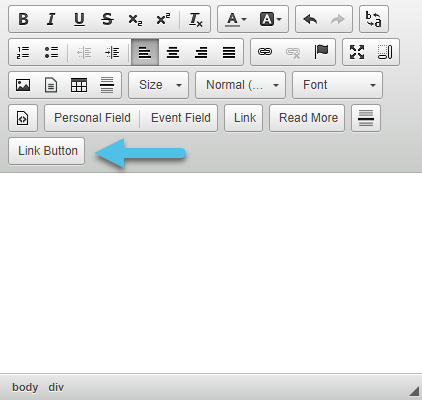Open the Background Color picker
The height and width of the screenshot is (400, 422).
tap(270, 19)
